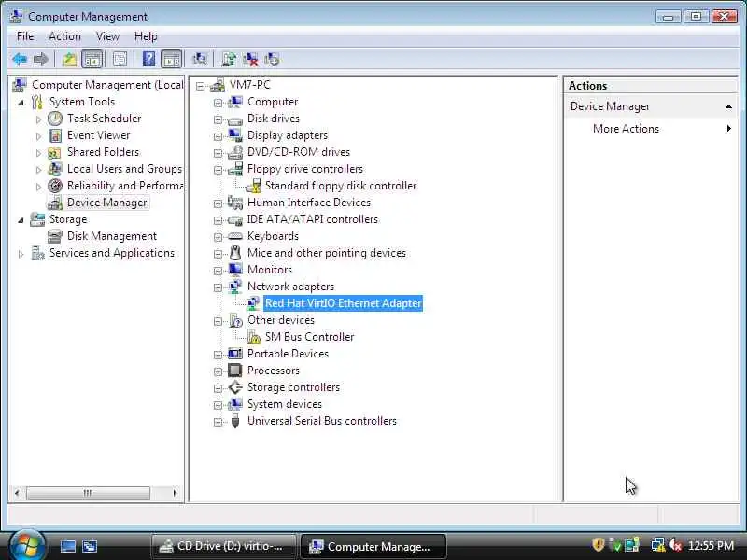Click the taskbar clock showing 12:55 PM
The image size is (747, 560).
[x=711, y=546]
